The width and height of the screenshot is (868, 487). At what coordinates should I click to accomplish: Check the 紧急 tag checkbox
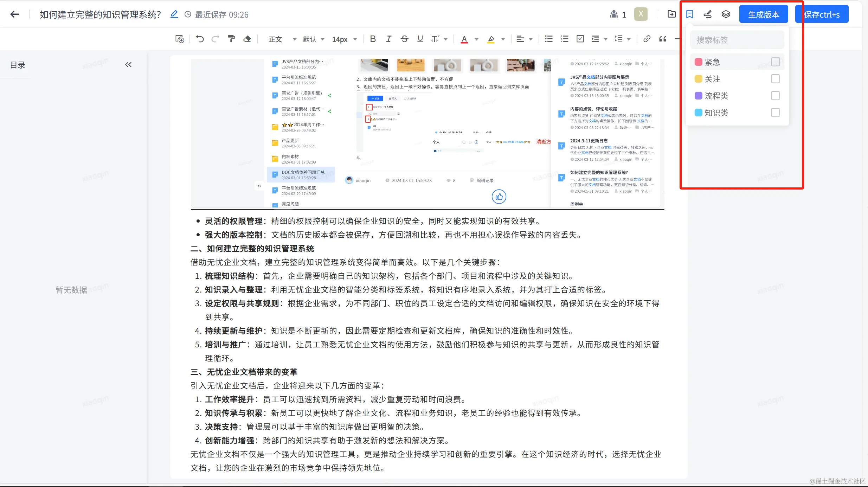click(775, 62)
